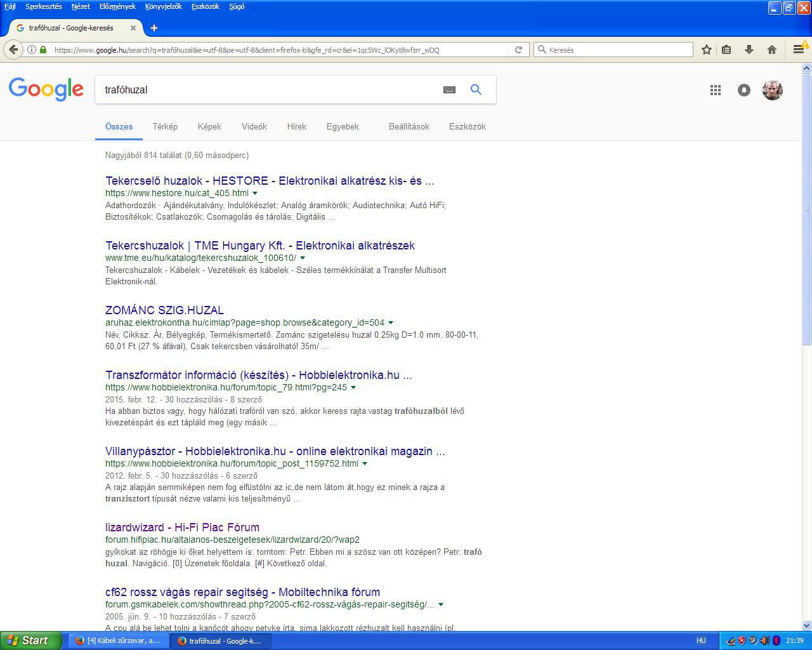Screen dimensions: 812x650
Task: Switch to the Képek results tab
Action: [x=209, y=126]
